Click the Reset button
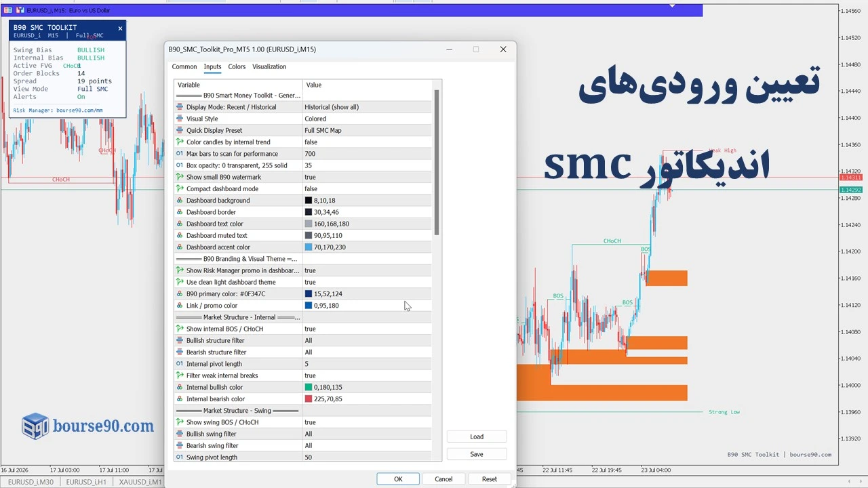868x488 pixels. [490, 479]
